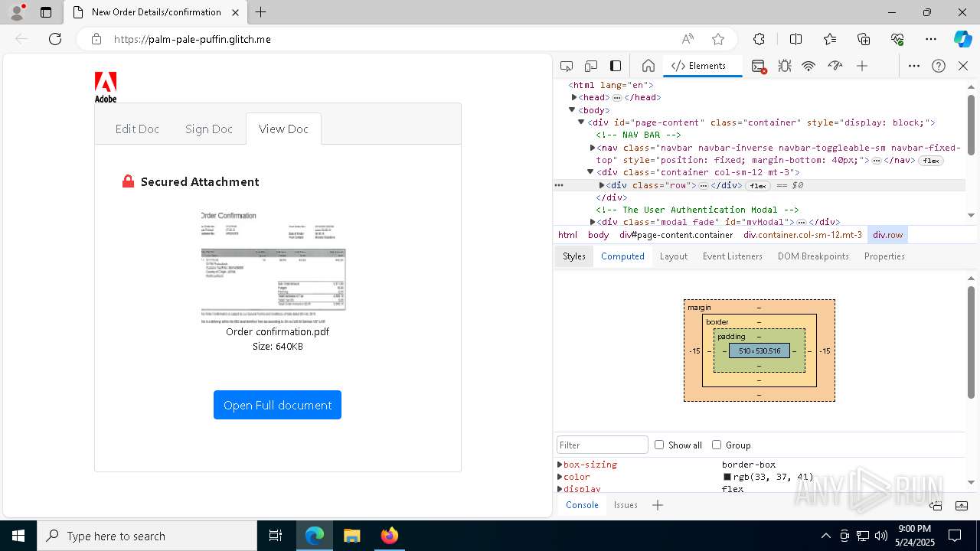Image resolution: width=980 pixels, height=551 pixels.
Task: Switch to the Sign Doc tab
Action: tap(208, 129)
